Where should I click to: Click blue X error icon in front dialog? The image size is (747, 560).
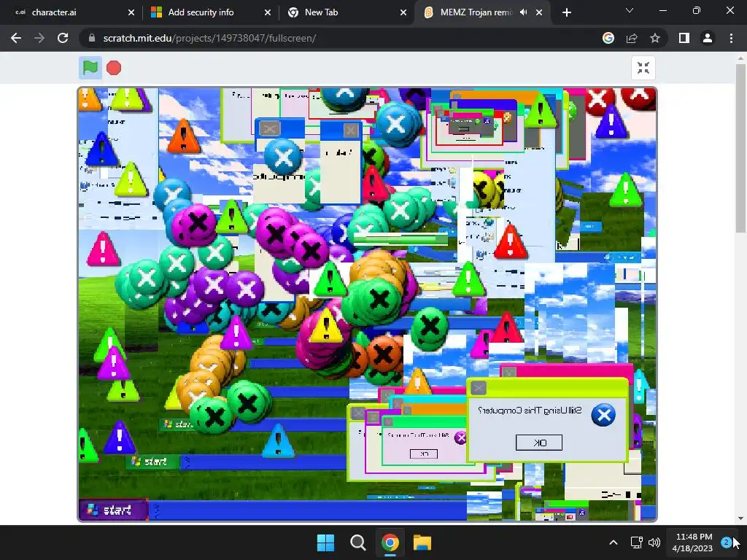pyautogui.click(x=603, y=415)
